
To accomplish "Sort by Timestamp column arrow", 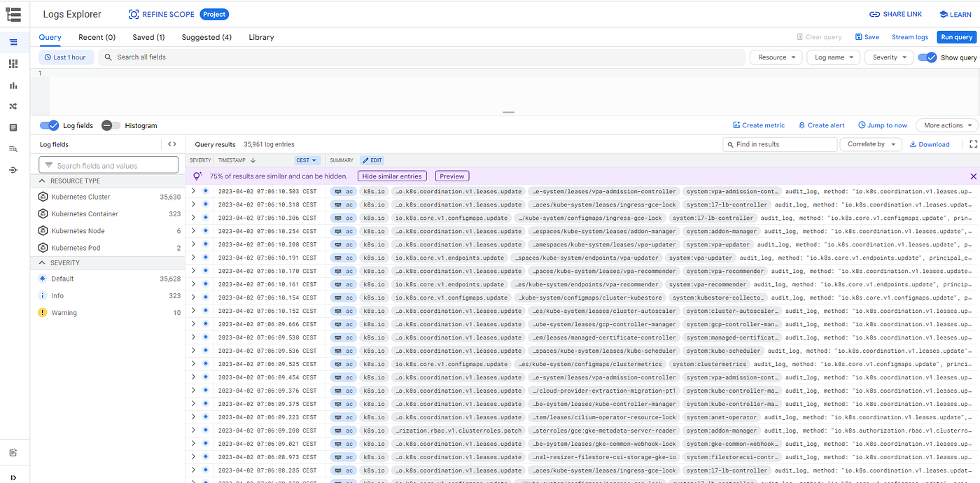I will coord(253,160).
